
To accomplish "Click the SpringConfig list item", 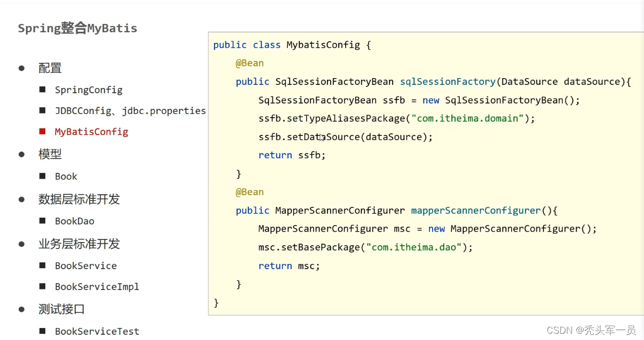I will coord(89,90).
